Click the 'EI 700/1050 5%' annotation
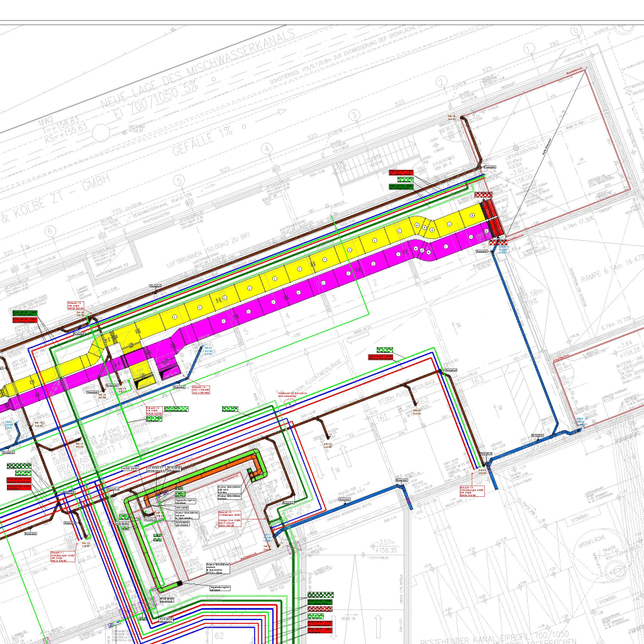This screenshot has width=644, height=644. click(155, 99)
